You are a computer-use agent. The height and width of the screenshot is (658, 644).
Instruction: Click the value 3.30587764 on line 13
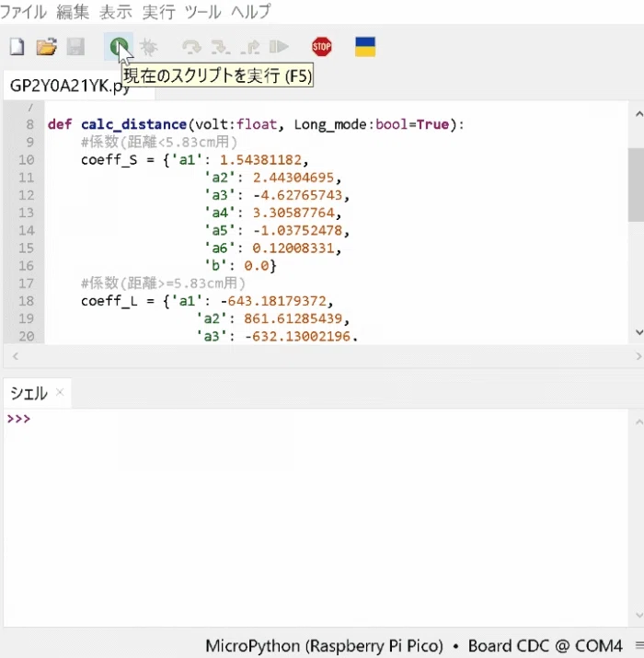[293, 213]
